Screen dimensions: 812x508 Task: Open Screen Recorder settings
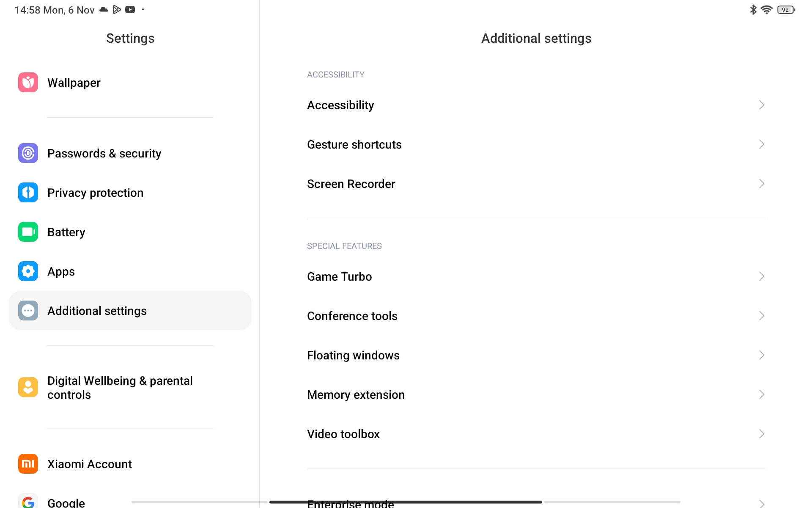351,184
